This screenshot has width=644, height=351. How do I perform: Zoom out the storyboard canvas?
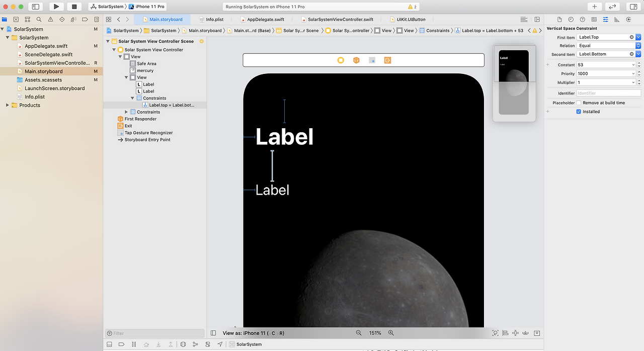tap(359, 333)
